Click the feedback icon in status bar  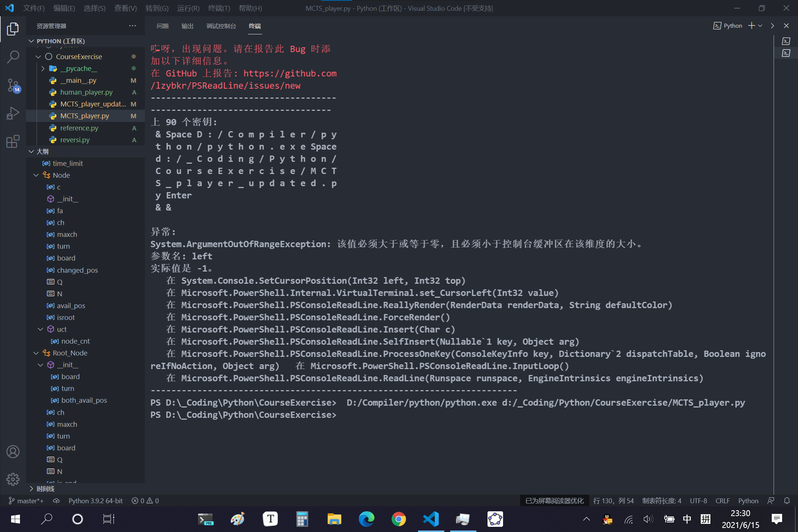click(x=771, y=501)
